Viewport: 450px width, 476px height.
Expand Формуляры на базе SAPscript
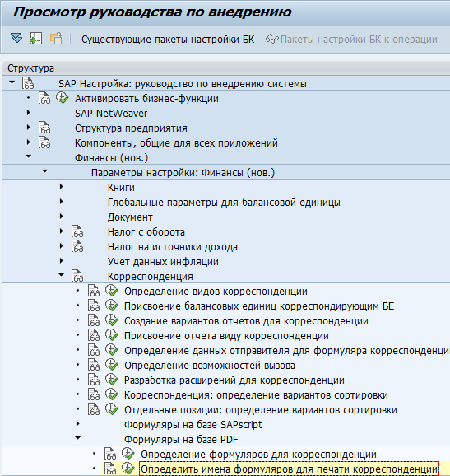(77, 424)
